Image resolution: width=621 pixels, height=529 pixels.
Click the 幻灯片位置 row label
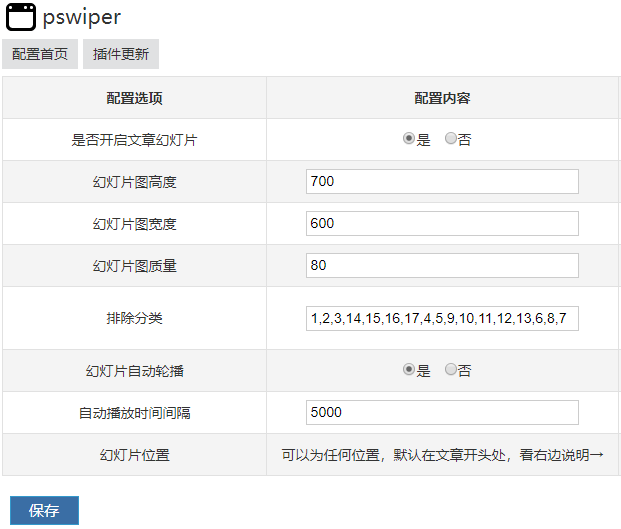tap(135, 455)
